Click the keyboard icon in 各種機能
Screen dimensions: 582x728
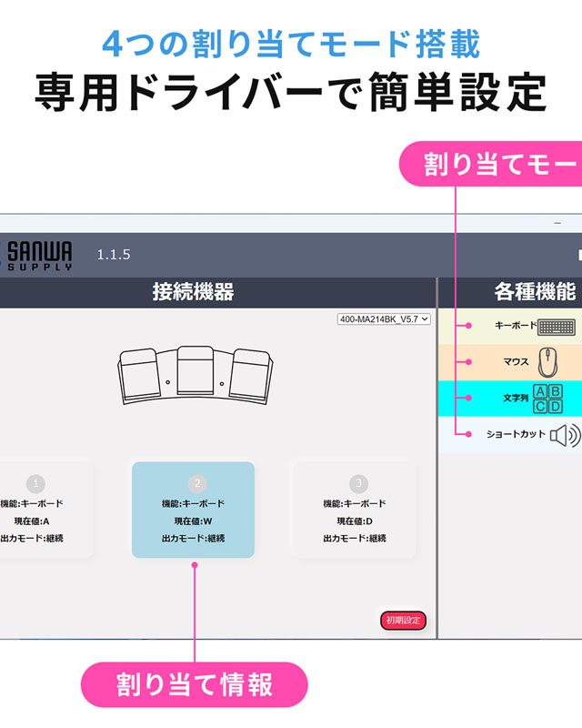click(x=556, y=326)
